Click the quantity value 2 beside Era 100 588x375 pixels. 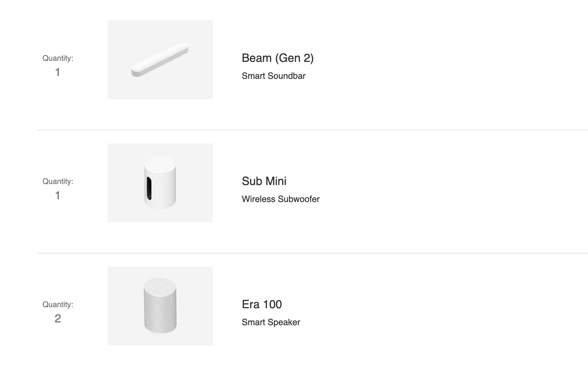[x=58, y=319]
